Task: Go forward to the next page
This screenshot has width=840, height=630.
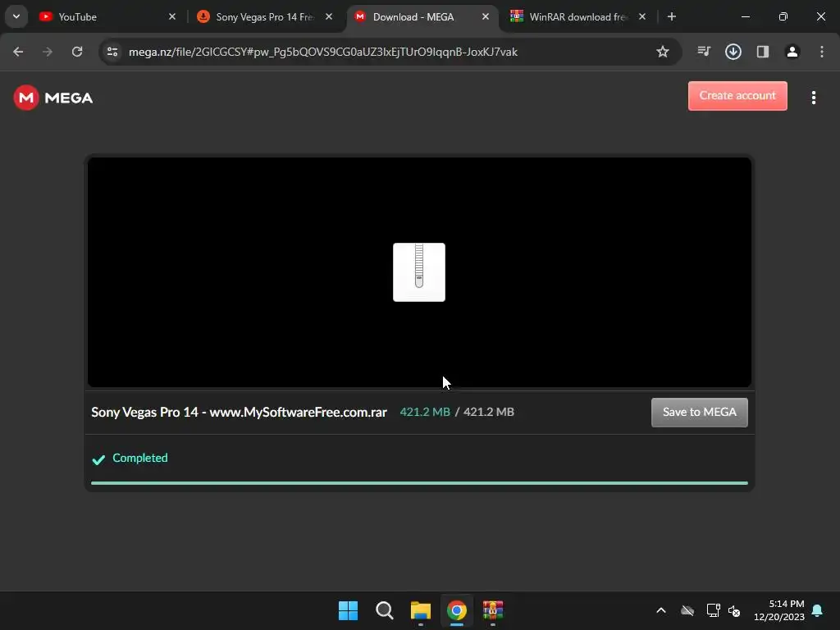Action: [x=48, y=52]
